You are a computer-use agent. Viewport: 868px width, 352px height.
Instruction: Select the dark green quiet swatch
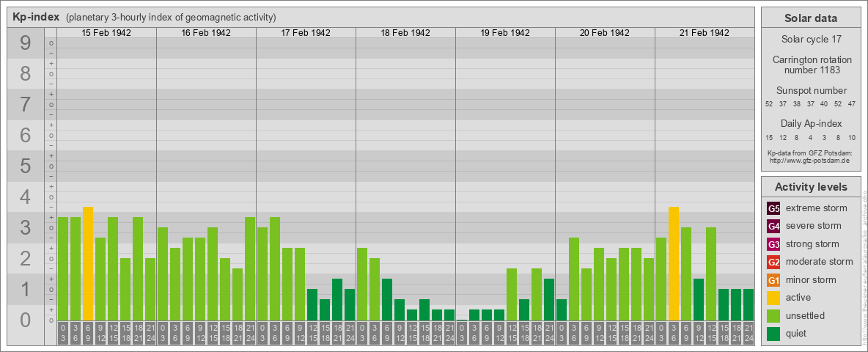773,333
